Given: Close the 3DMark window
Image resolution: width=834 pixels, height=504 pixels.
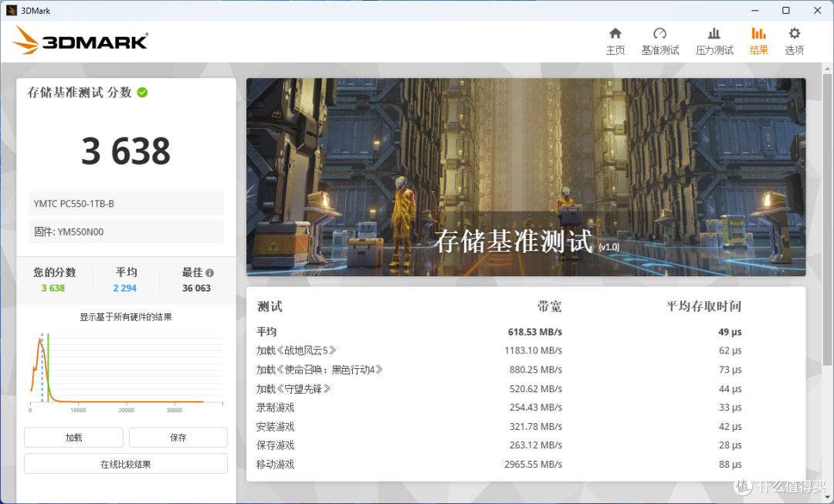Looking at the screenshot, I should pyautogui.click(x=818, y=11).
